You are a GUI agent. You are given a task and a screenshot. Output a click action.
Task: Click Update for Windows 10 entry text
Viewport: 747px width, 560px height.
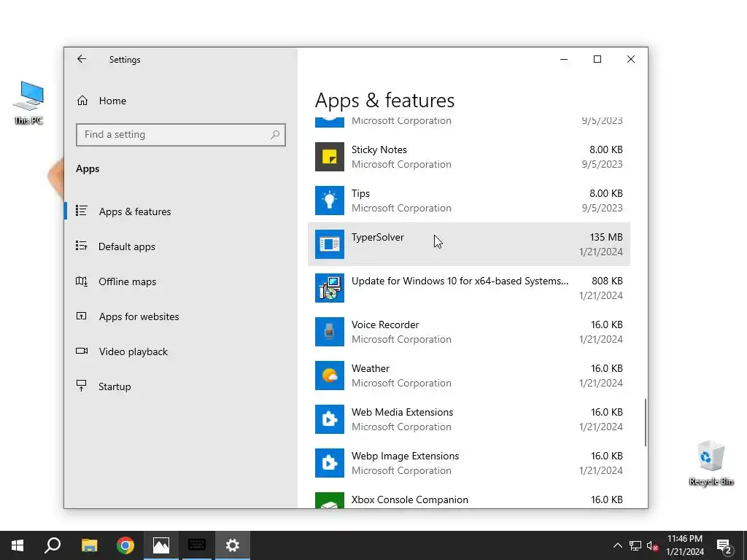pos(460,281)
